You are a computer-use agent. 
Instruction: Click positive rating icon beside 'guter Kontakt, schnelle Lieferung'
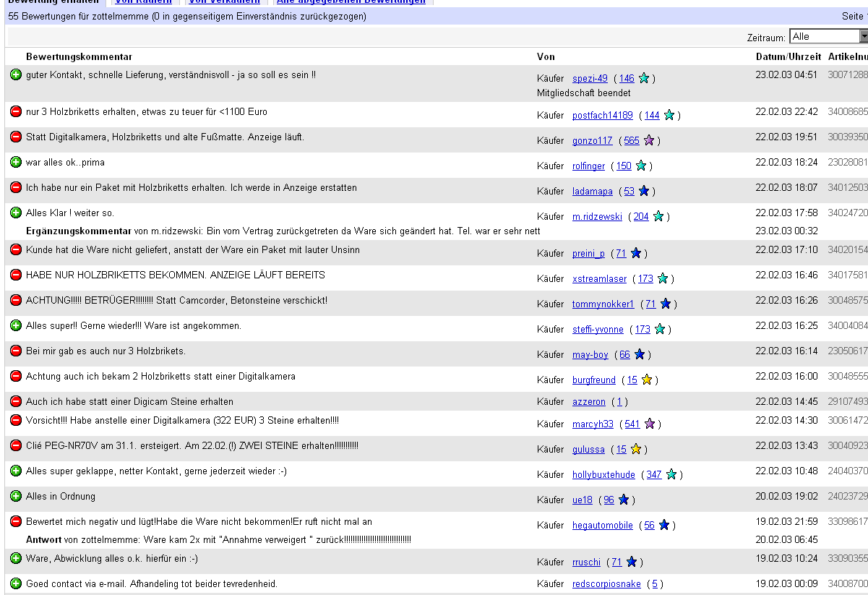pyautogui.click(x=16, y=74)
